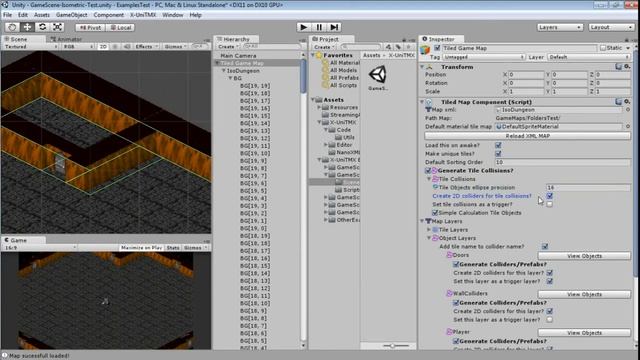
Task: Toggle Create 2D colliders for tile collisions
Action: (x=549, y=196)
